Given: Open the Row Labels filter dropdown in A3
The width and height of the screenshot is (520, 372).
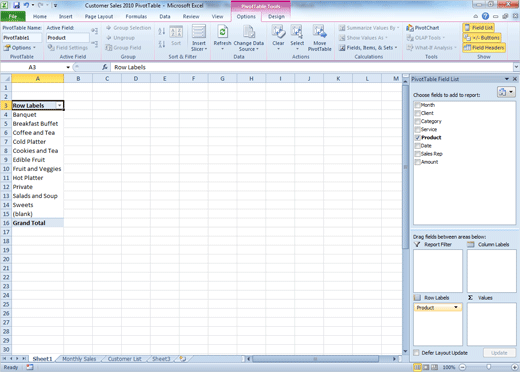Looking at the screenshot, I should 59,105.
